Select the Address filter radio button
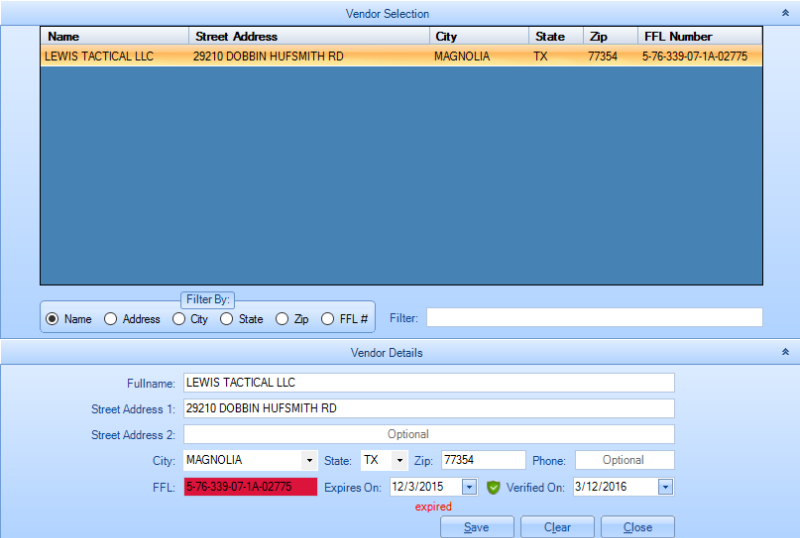This screenshot has height=538, width=800. click(x=110, y=319)
